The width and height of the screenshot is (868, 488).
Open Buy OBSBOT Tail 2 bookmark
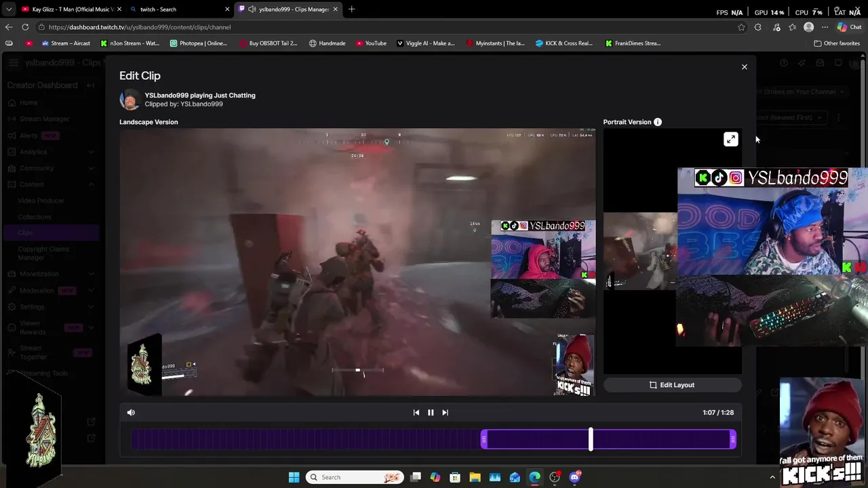[269, 43]
